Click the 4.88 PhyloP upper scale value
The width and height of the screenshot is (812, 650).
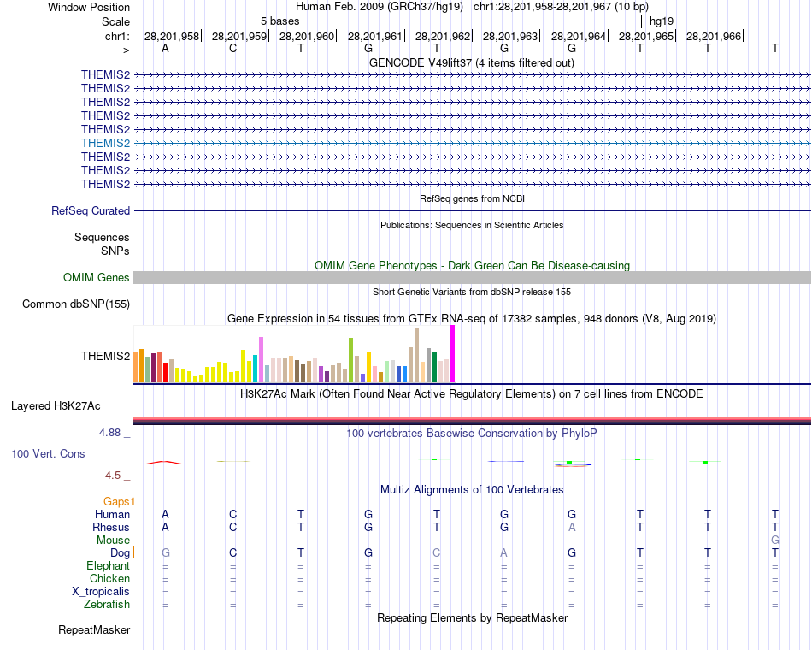[x=109, y=433]
